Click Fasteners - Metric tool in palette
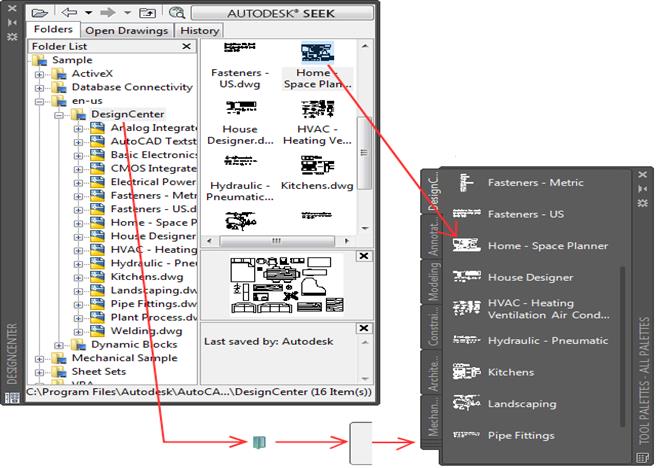656x468 pixels. pyautogui.click(x=519, y=183)
